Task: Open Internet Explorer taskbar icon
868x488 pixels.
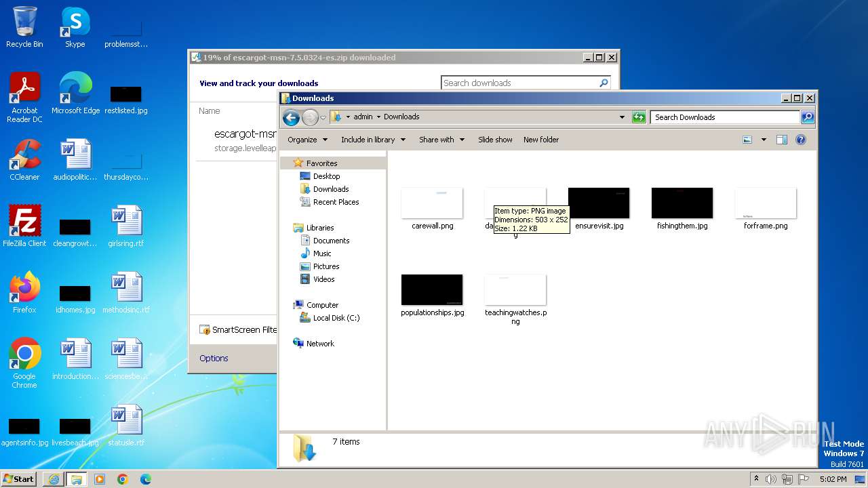Action: click(54, 479)
